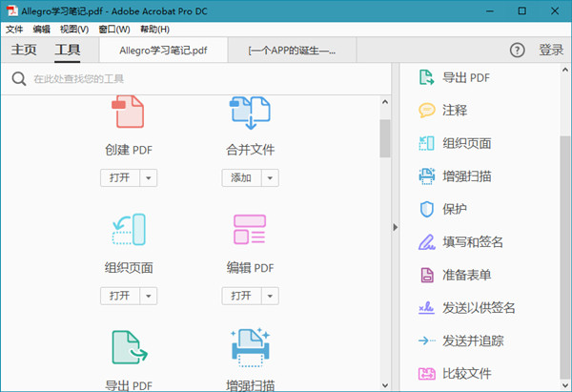Select the 编辑 PDF tool icon
The height and width of the screenshot is (392, 572).
(x=251, y=230)
